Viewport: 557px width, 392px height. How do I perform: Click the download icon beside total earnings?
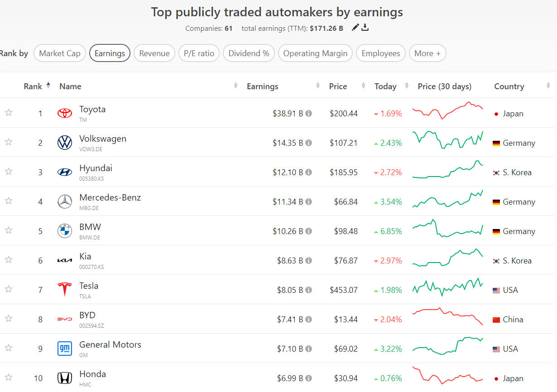[x=365, y=28]
